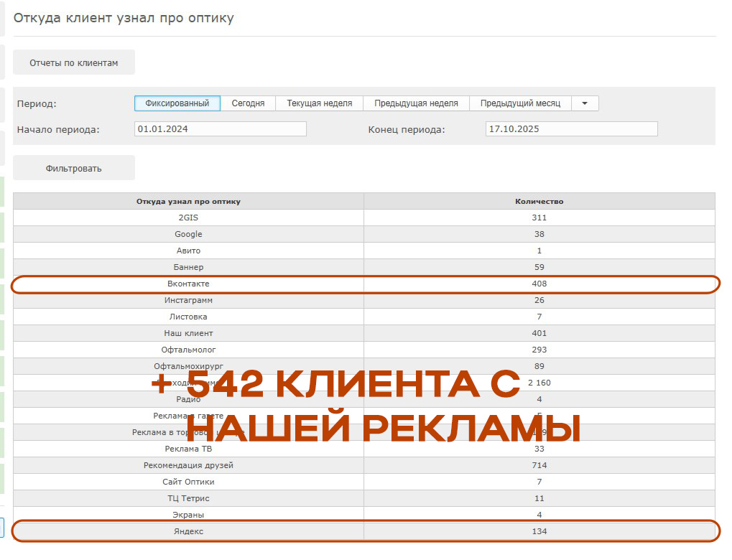The height and width of the screenshot is (560, 732).
Task: Select the 'Рекомендация друзей' row
Action: 188,465
